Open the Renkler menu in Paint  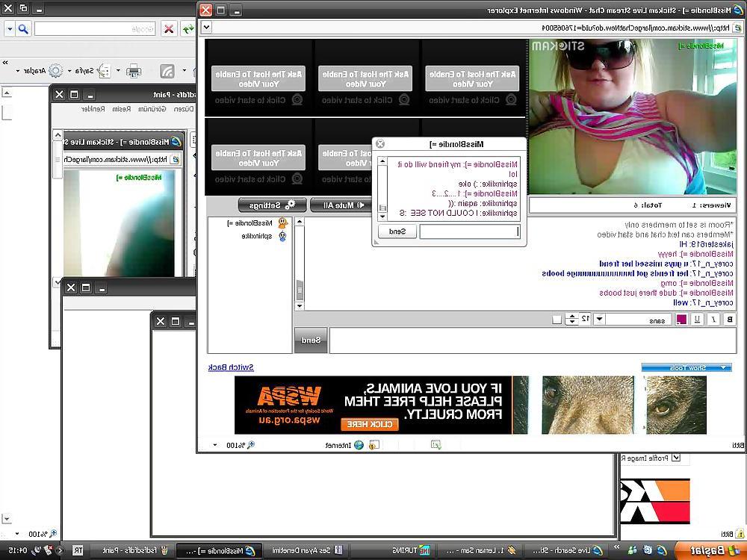click(93, 109)
